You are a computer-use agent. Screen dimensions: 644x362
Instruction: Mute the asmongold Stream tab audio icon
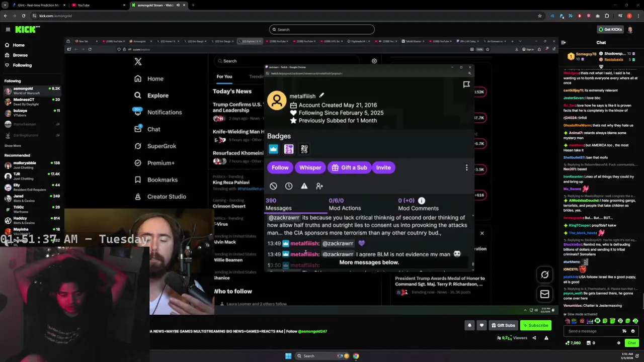pos(178,5)
